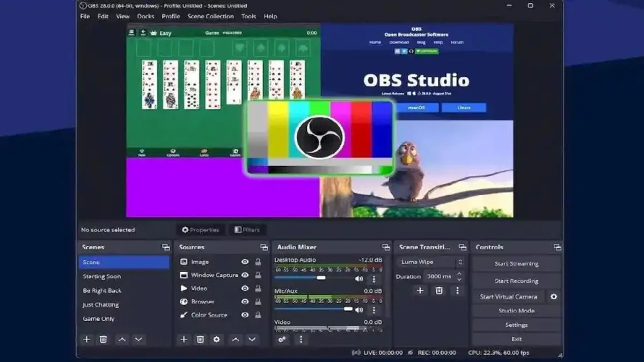Click Start Virtual Camera
This screenshot has height=362, width=644.
(x=508, y=297)
